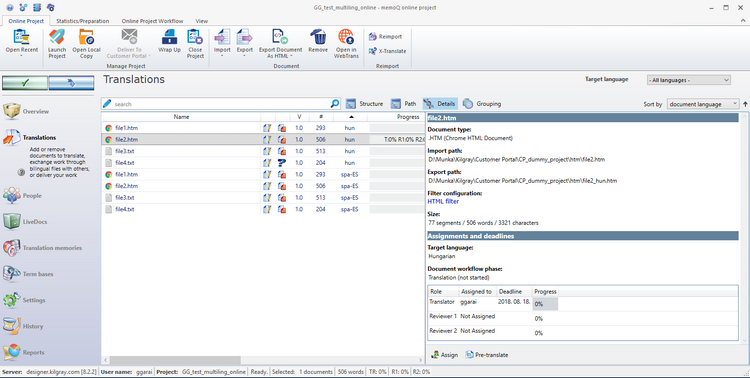Open the Term bases pane
Screen dimensions: 750x378
coord(28,274)
